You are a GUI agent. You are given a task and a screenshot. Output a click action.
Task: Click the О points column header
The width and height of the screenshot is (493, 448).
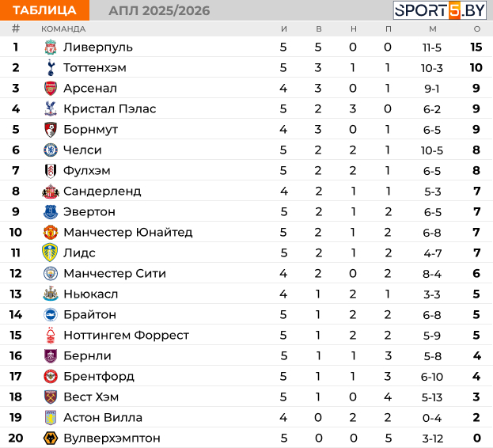477,29
